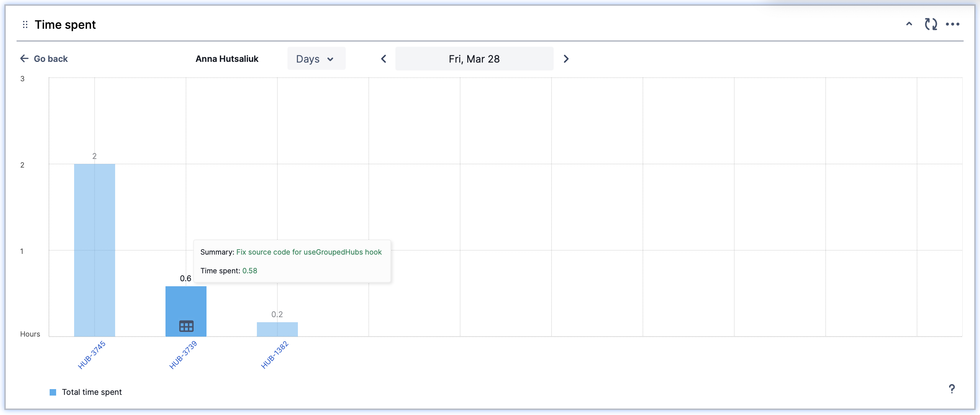This screenshot has width=980, height=415.
Task: Open issue Fix source code for useGroupedHubs hook
Action: pyautogui.click(x=309, y=252)
